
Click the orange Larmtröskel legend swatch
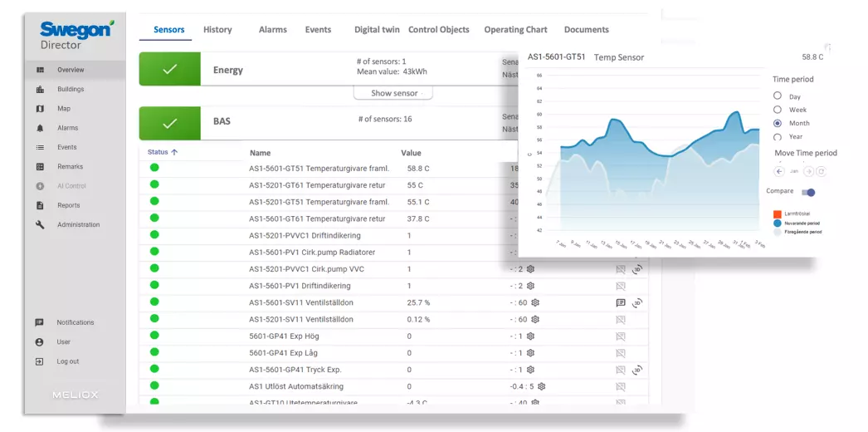click(778, 214)
